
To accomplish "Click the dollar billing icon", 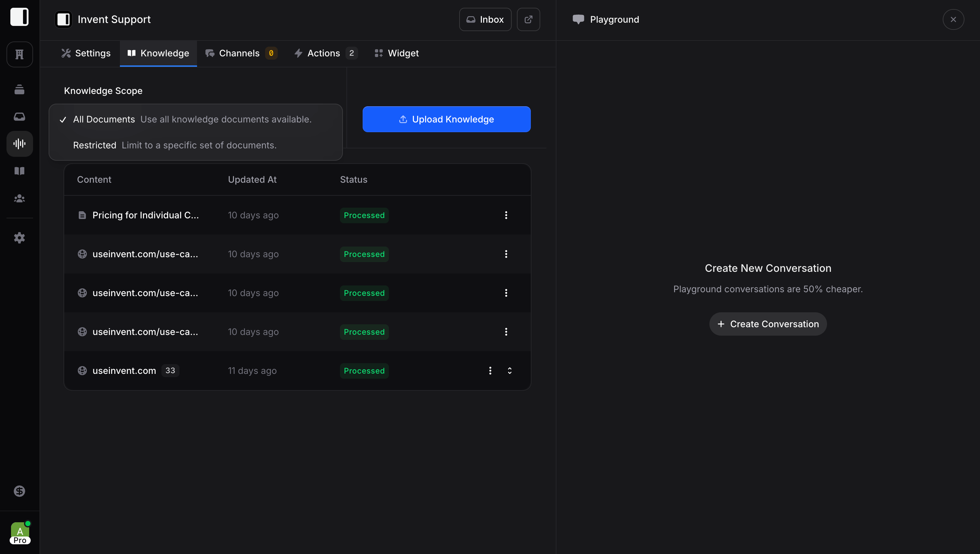I will 19,491.
